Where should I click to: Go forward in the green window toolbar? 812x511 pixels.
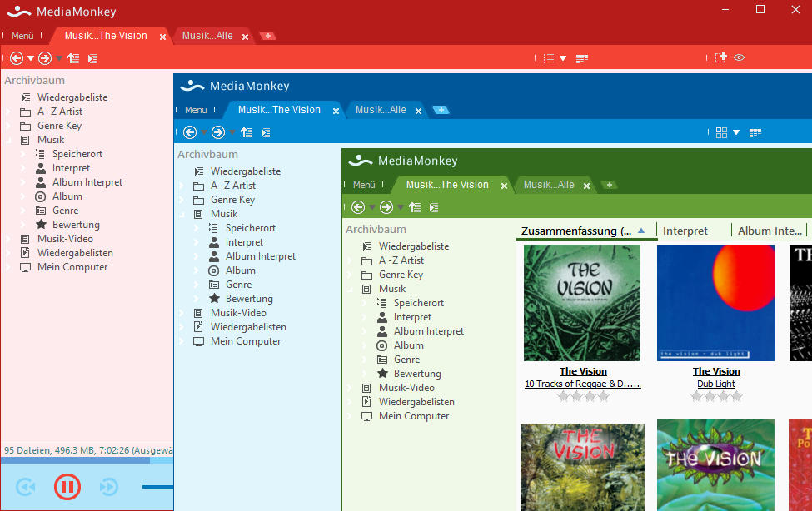386,207
